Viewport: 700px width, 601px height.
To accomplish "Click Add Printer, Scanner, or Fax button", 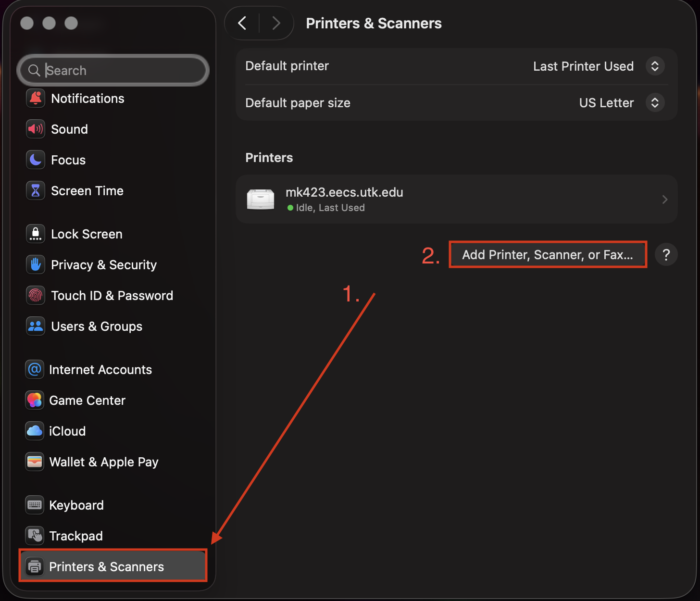I will [548, 255].
